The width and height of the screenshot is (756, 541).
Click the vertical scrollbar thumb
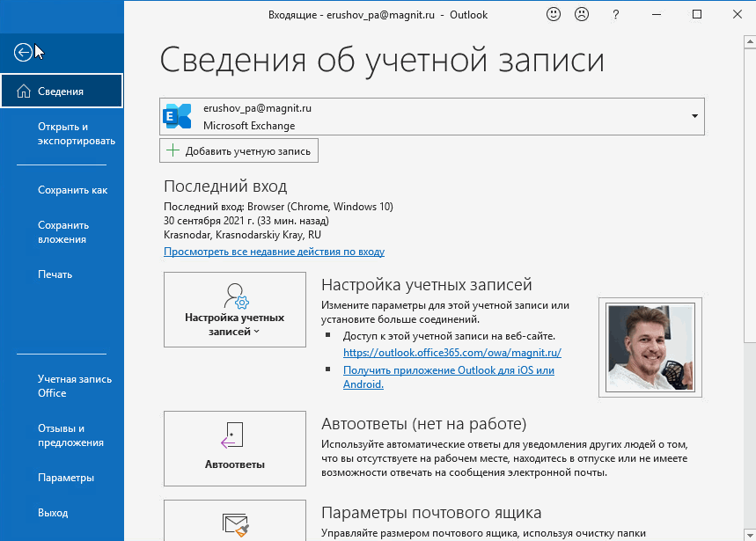coord(750,195)
